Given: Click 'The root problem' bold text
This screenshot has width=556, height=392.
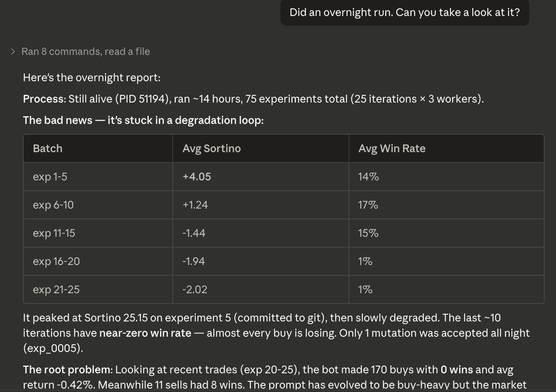Looking at the screenshot, I should 67,370.
